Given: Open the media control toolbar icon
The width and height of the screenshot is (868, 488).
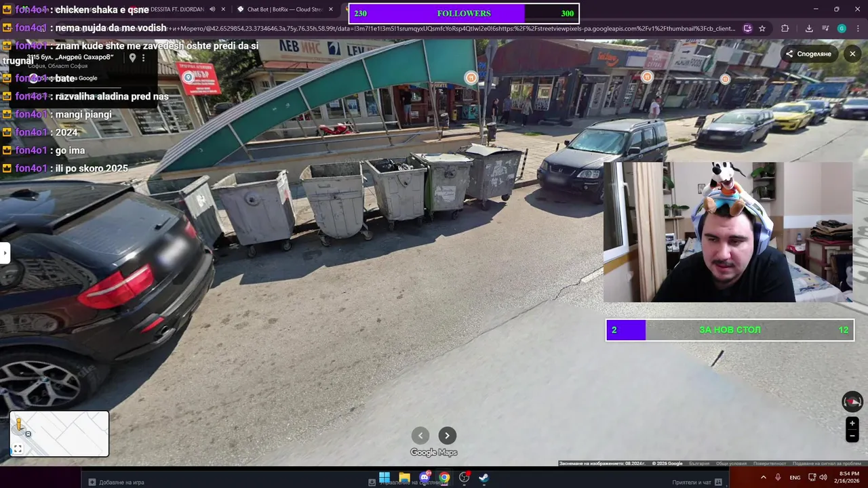Looking at the screenshot, I should [x=825, y=28].
